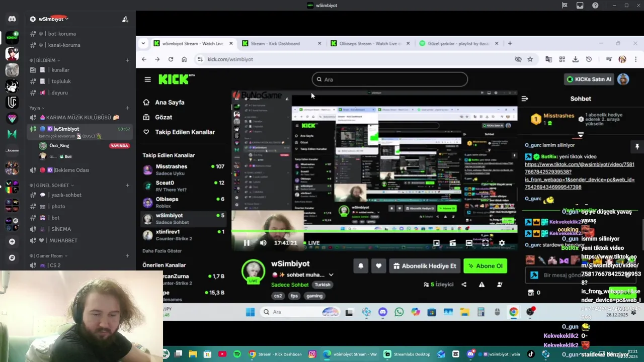Click the cs2 tag
644x362 pixels.
point(278,296)
